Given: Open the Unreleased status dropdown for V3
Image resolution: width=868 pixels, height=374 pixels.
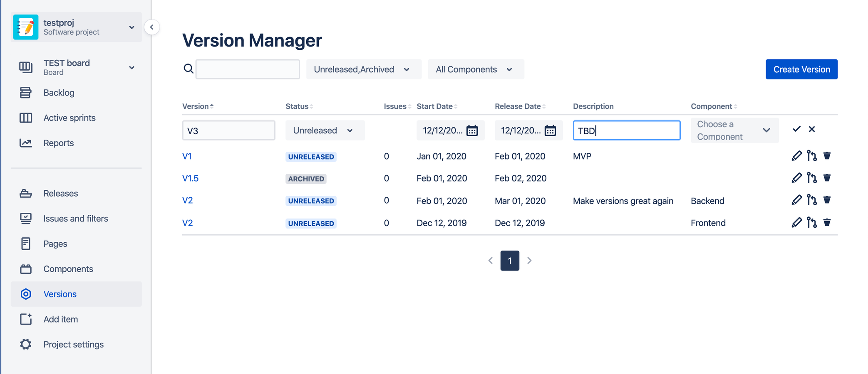Looking at the screenshot, I should point(325,130).
